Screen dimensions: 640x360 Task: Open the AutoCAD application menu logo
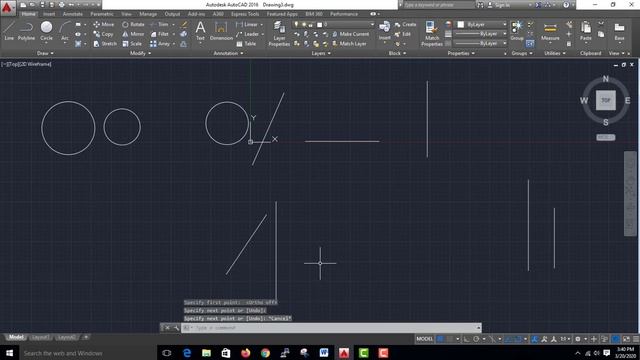tap(7, 7)
